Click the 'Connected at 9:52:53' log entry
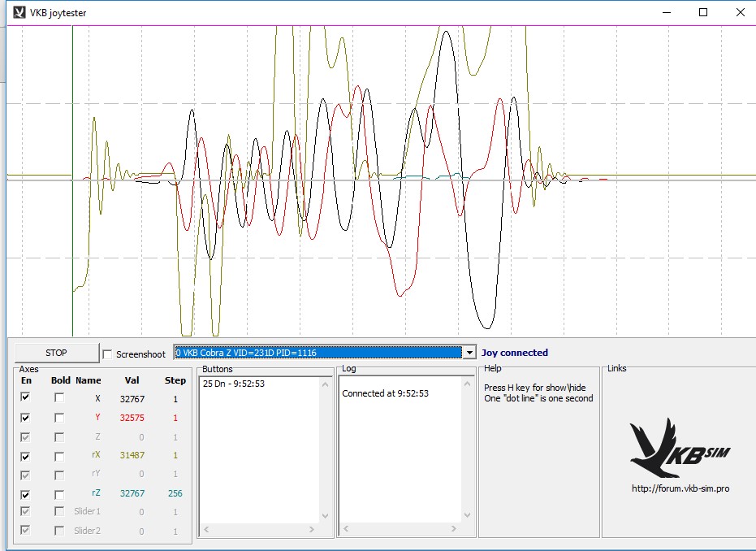The height and width of the screenshot is (551, 756). [x=385, y=393]
